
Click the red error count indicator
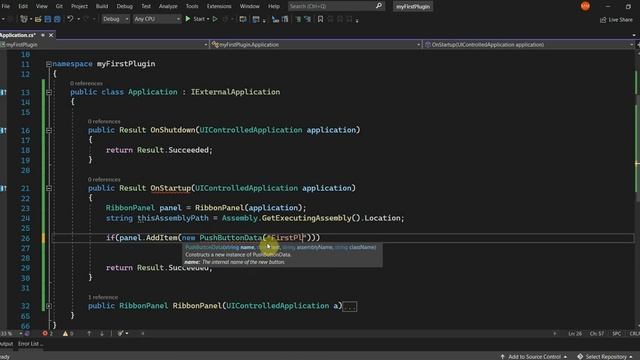(48, 333)
